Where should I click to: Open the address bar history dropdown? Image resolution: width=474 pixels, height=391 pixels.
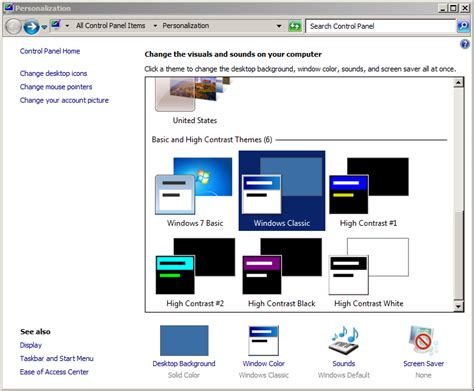[x=279, y=26]
